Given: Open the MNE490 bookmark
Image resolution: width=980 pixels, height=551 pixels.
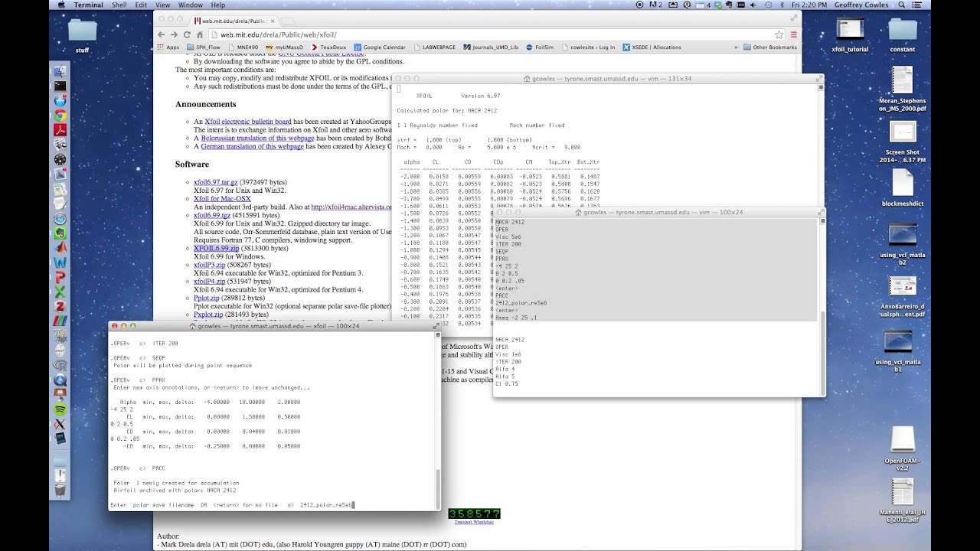Looking at the screenshot, I should [x=243, y=47].
